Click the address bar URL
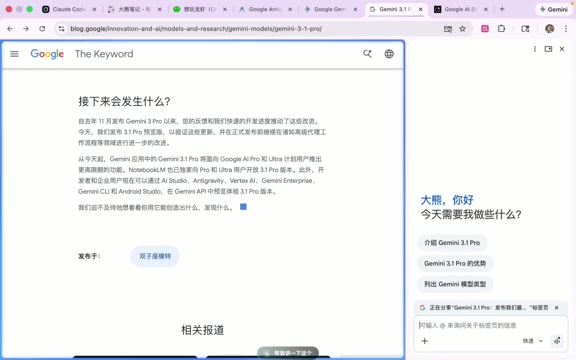Image resolution: width=576 pixels, height=360 pixels. (x=196, y=29)
